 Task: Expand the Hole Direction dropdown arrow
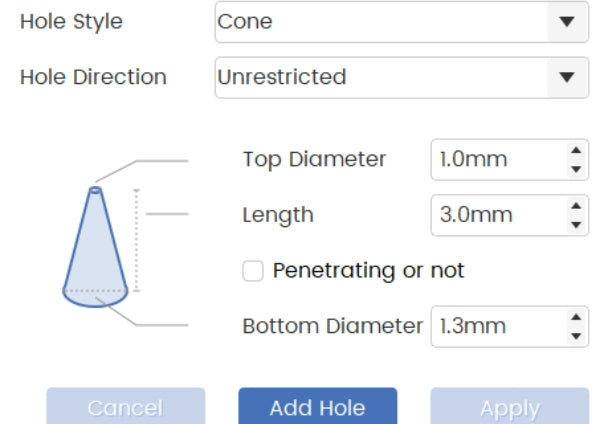tap(567, 77)
